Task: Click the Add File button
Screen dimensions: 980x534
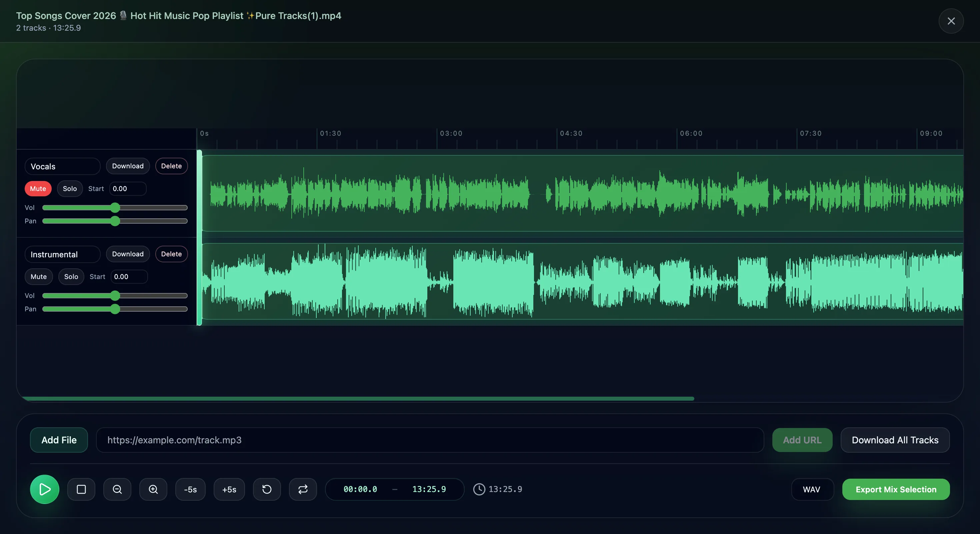Action: click(x=59, y=440)
